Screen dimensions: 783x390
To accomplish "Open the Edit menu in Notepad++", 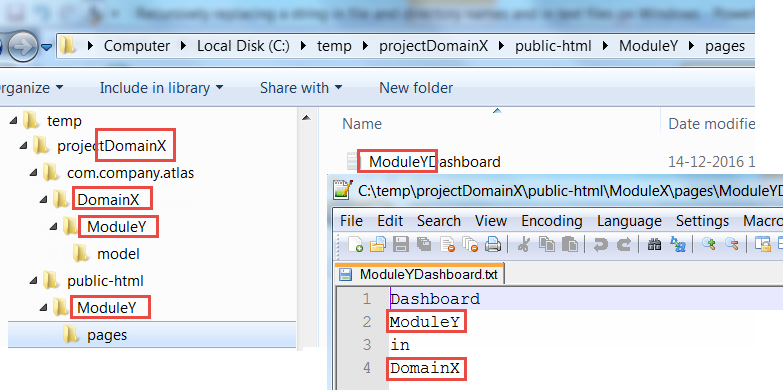I will click(390, 221).
